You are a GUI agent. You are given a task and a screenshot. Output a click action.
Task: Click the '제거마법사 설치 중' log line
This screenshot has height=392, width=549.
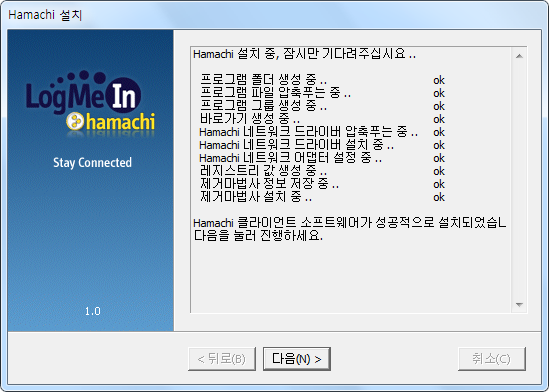[256, 197]
